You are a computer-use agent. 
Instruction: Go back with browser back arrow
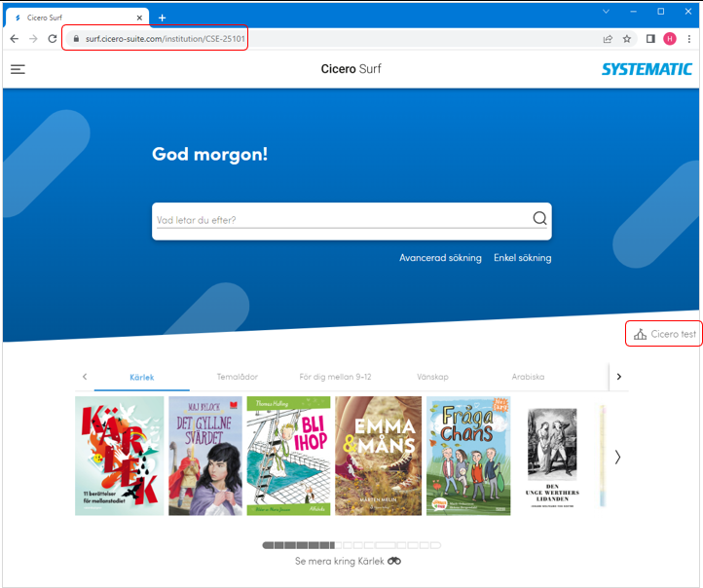coord(15,39)
